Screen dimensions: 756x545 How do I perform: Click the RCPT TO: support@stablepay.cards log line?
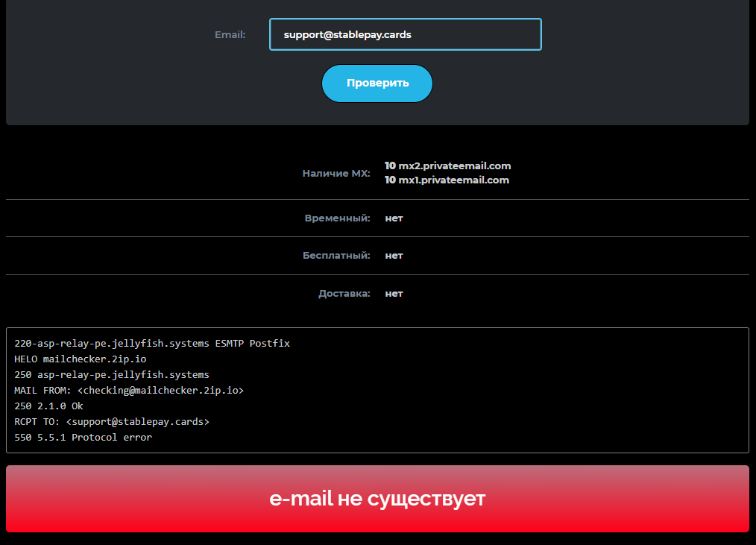tap(111, 421)
